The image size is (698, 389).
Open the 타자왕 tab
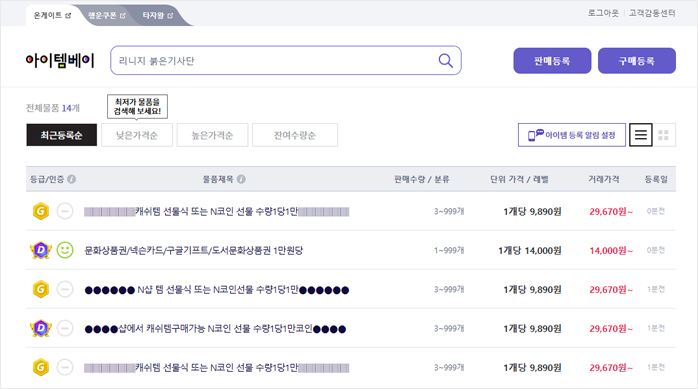point(158,16)
